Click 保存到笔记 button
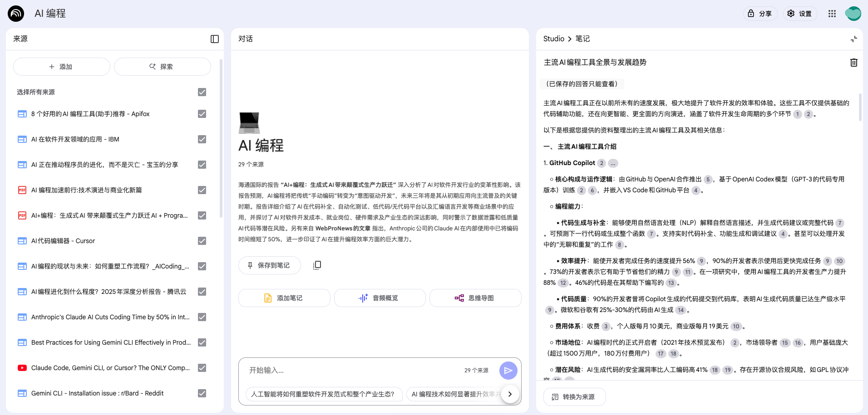 (270, 265)
